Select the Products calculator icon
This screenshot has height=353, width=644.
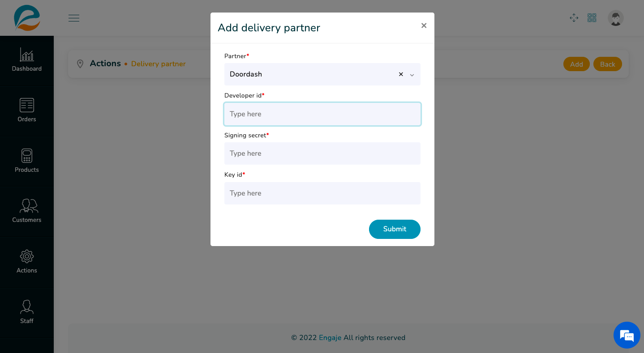click(27, 156)
